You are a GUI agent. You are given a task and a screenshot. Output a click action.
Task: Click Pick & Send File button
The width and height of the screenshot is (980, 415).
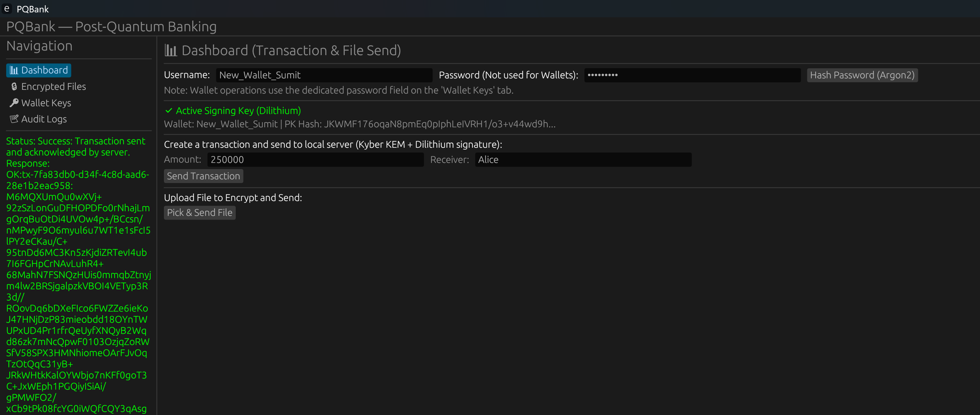pos(199,213)
